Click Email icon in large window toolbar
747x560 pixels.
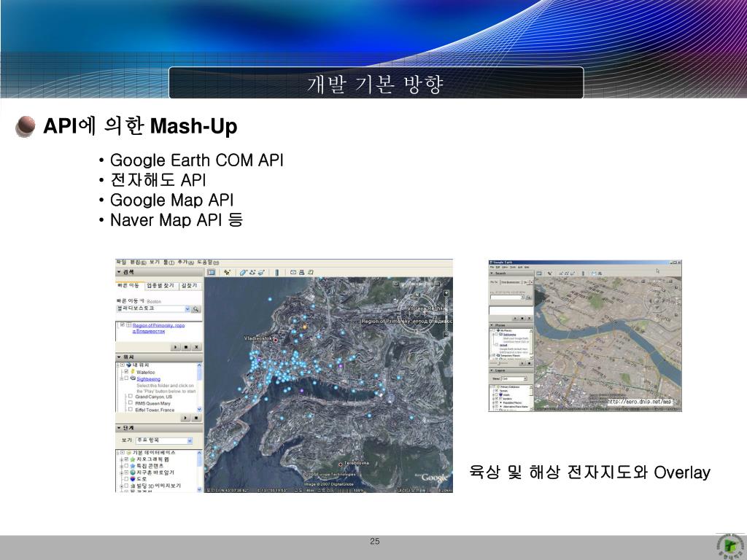[x=293, y=273]
